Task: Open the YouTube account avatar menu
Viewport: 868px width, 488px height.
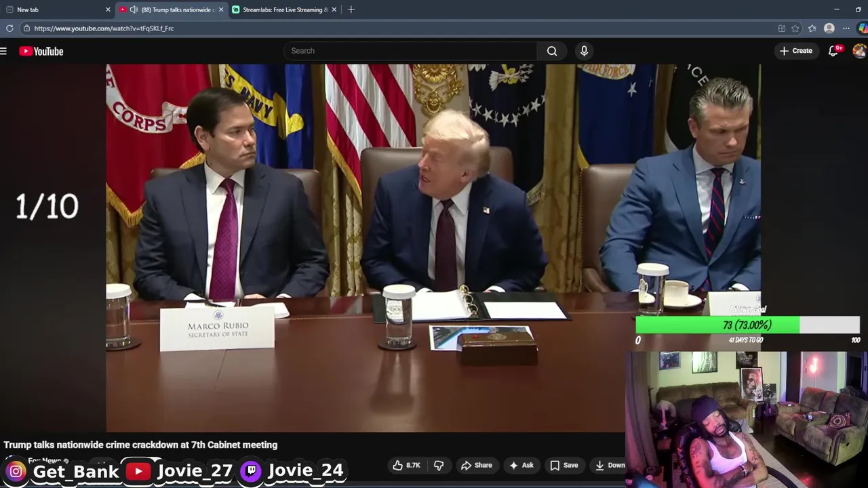Action: (859, 51)
